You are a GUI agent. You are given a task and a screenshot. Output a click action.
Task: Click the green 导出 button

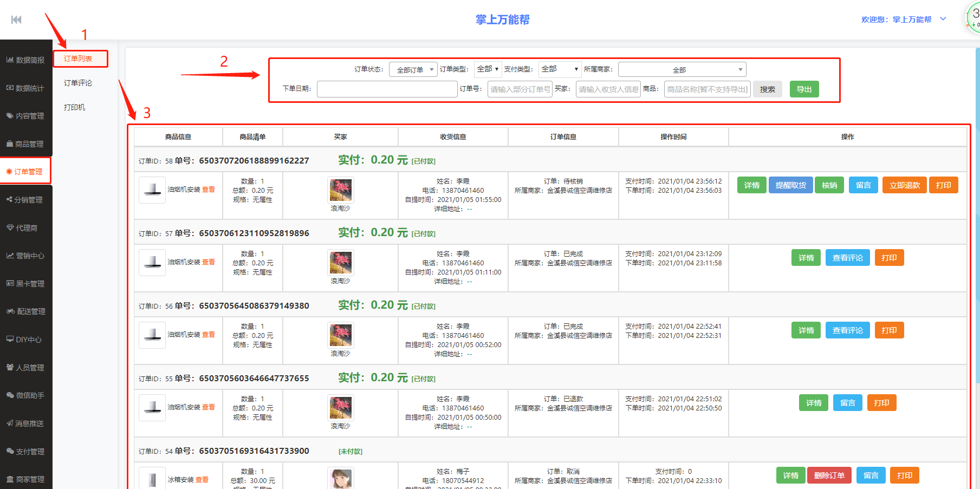pyautogui.click(x=804, y=89)
